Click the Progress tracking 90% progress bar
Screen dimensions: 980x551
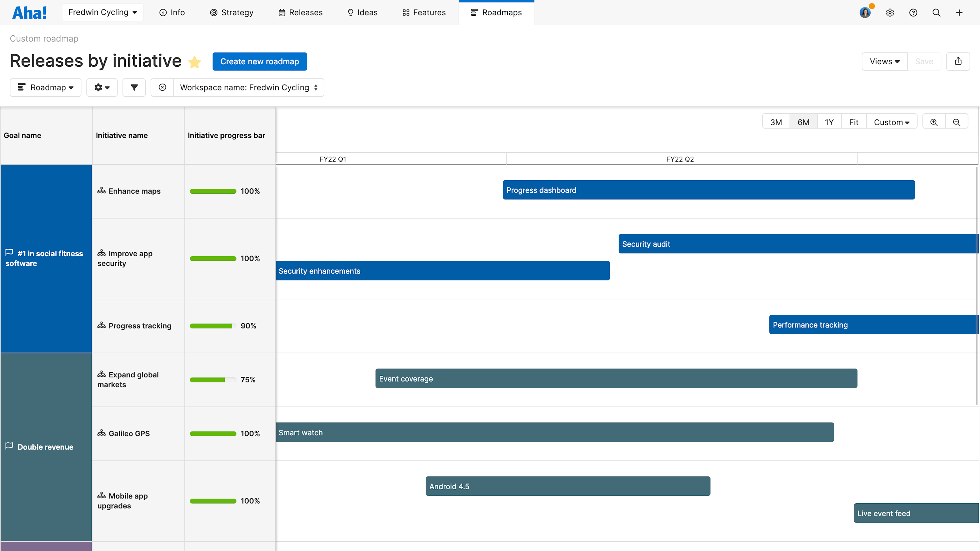(x=212, y=326)
